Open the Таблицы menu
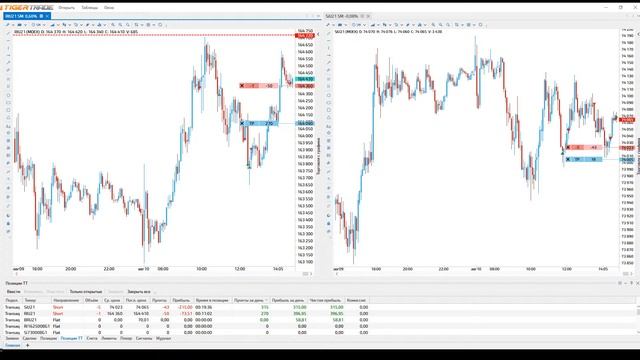The width and height of the screenshot is (640, 360). [89, 8]
